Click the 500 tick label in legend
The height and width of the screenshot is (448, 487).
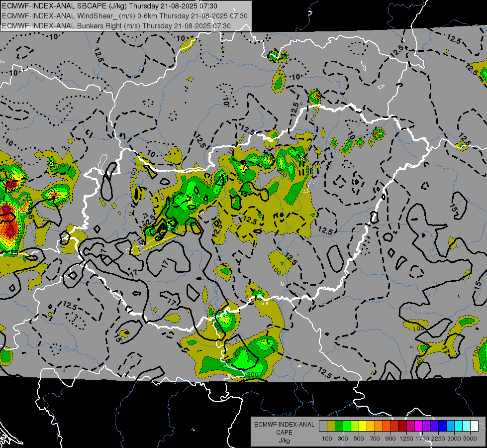[x=359, y=439]
